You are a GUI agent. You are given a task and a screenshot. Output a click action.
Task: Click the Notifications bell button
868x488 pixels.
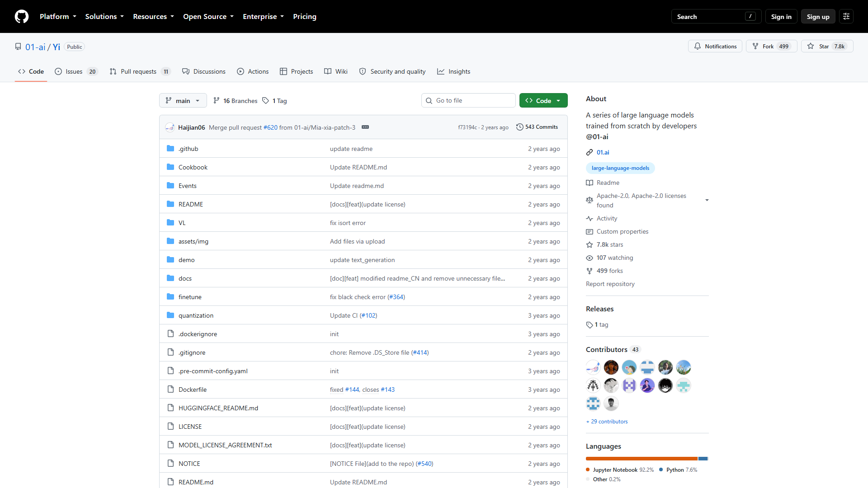pyautogui.click(x=715, y=47)
